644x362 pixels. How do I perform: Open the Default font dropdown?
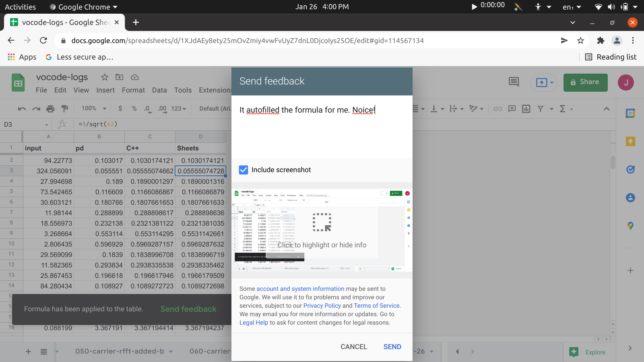215,109
